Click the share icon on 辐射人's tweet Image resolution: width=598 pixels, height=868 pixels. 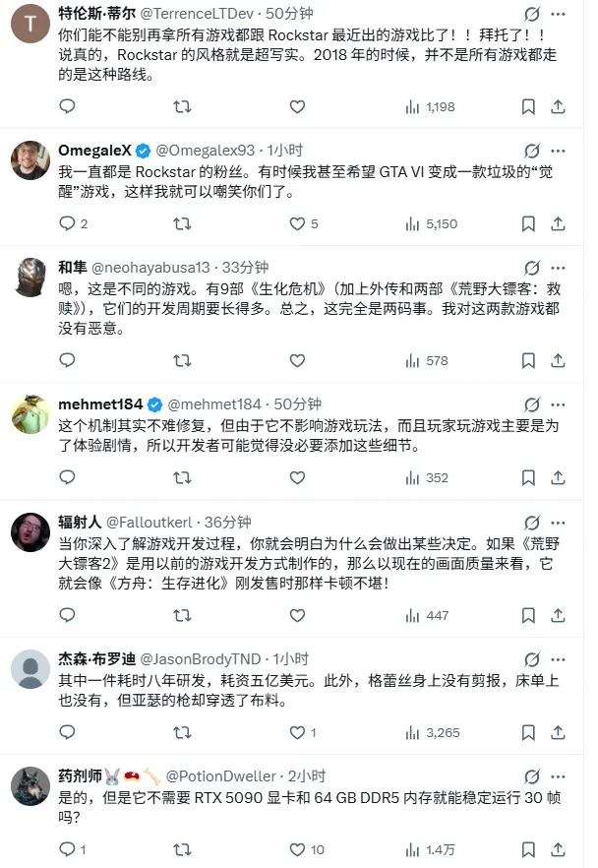pos(556,617)
